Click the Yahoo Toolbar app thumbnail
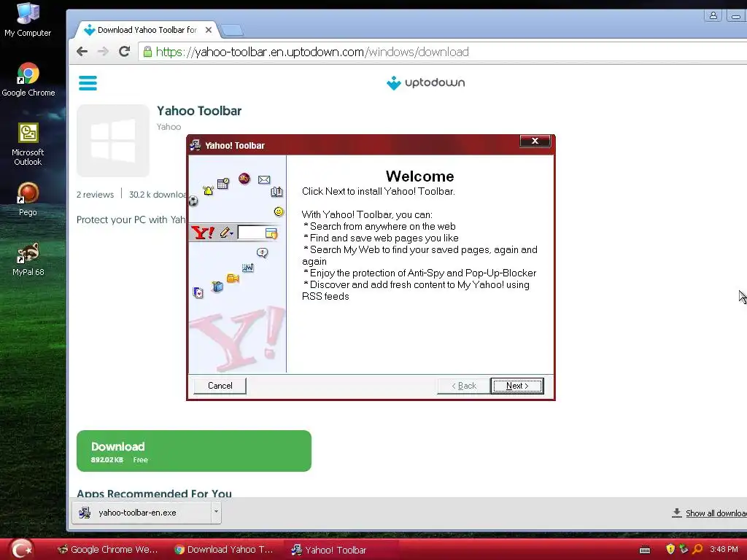This screenshot has height=560, width=747. [113, 141]
